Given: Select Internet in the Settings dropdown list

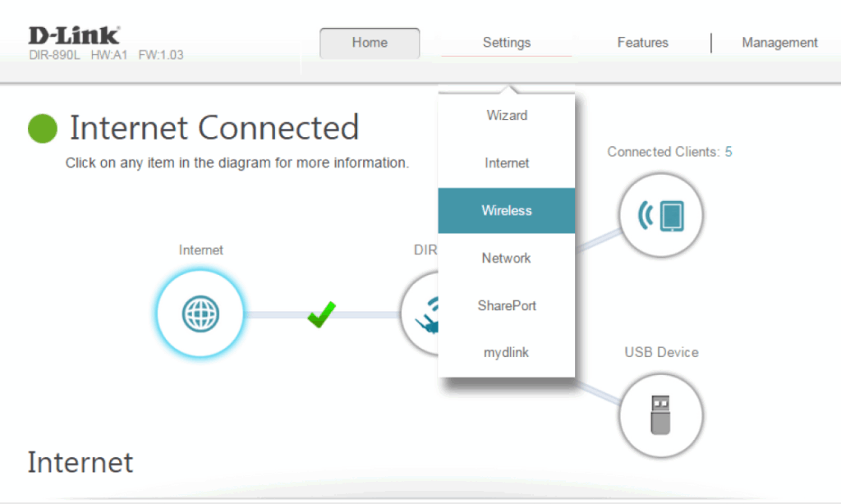Looking at the screenshot, I should click(x=507, y=163).
